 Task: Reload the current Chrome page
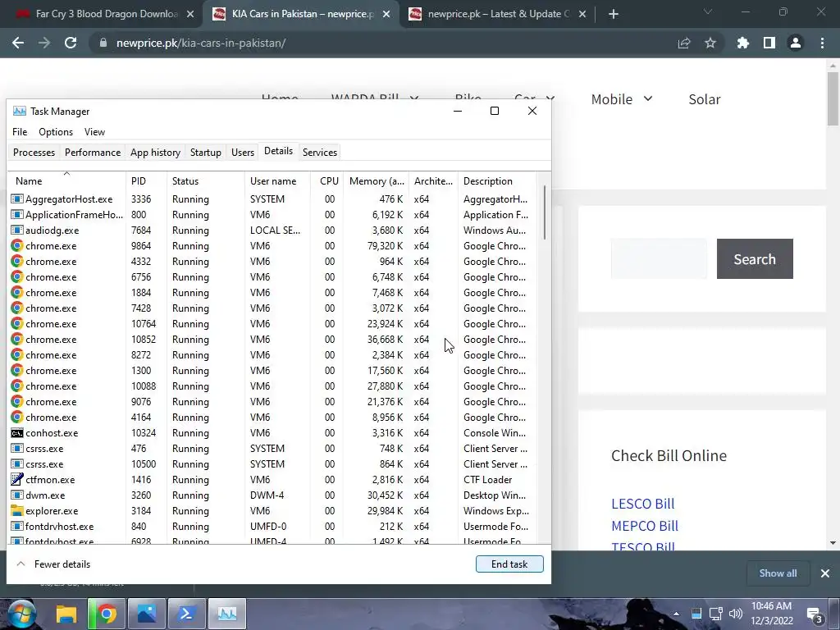(x=71, y=43)
